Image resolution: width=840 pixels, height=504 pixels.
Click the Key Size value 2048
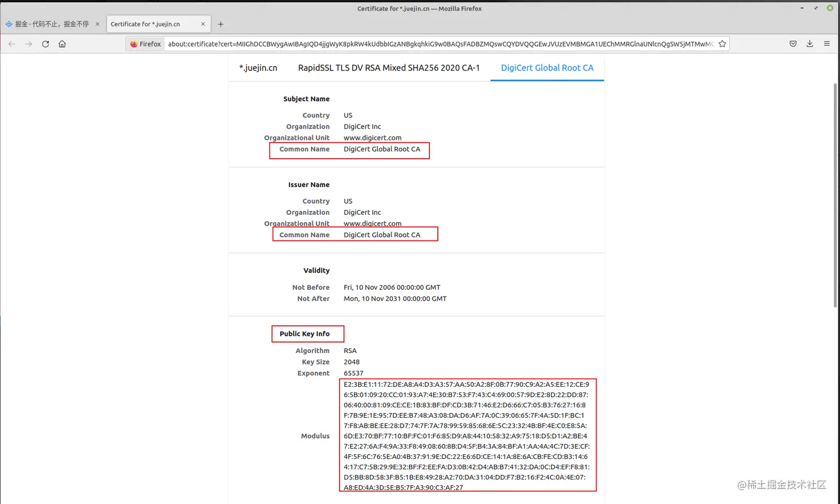click(352, 362)
